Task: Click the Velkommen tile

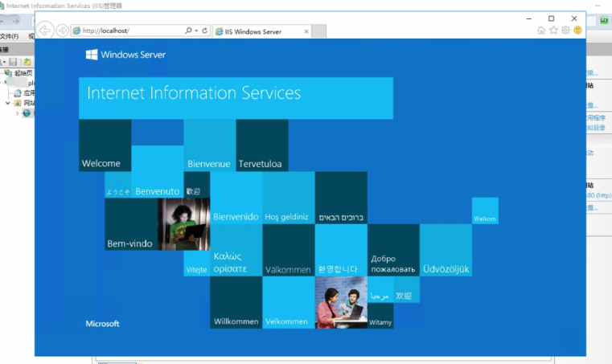Action: [x=289, y=302]
